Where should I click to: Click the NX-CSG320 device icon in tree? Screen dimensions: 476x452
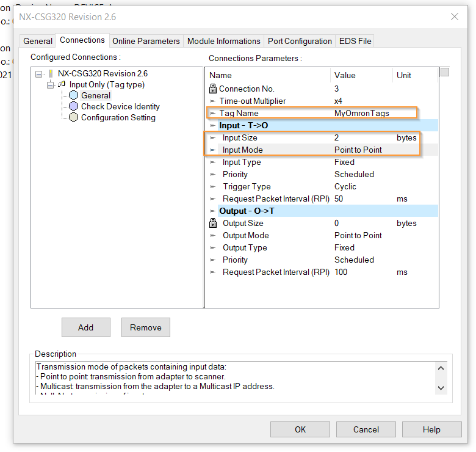pos(51,73)
